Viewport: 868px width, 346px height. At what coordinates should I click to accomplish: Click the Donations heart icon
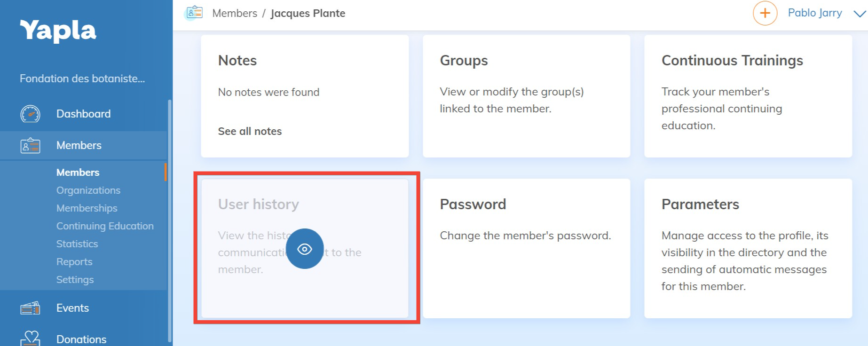point(31,338)
